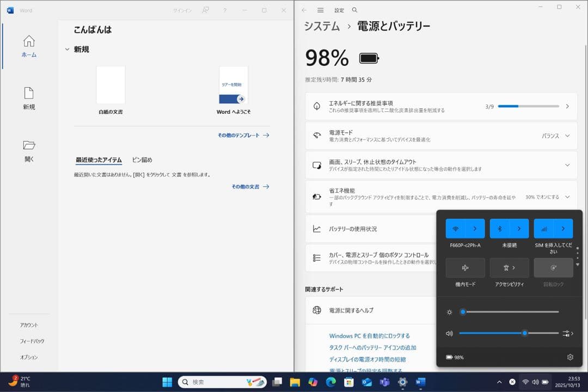Open Outlook from the taskbar
The width and height of the screenshot is (588, 392).
pos(367,382)
